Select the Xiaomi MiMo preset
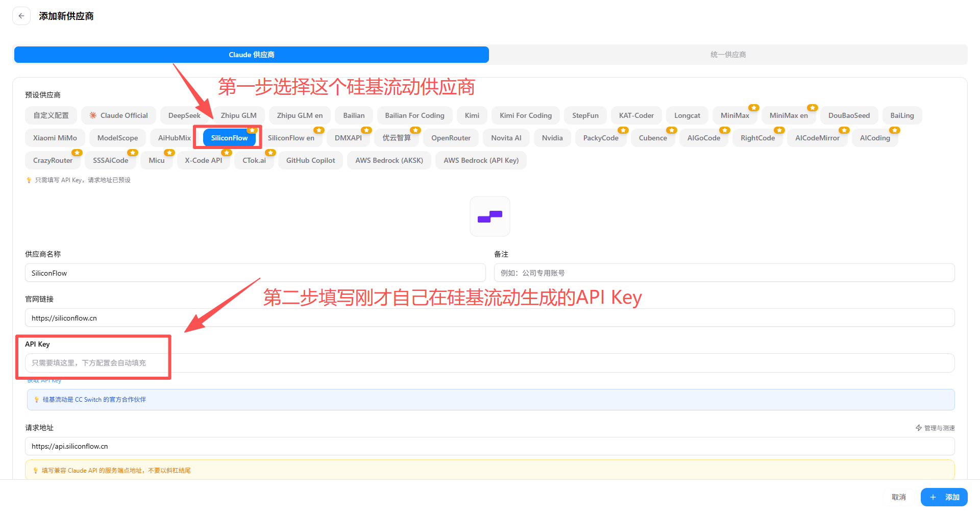 [55, 138]
